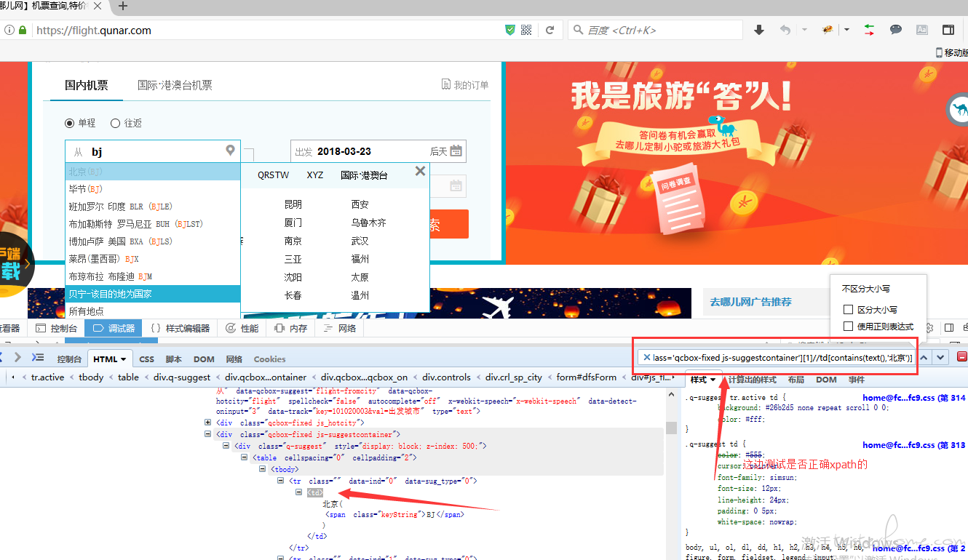Enable 使用正则表达式 regex checkbox
The width and height of the screenshot is (968, 560).
point(848,327)
